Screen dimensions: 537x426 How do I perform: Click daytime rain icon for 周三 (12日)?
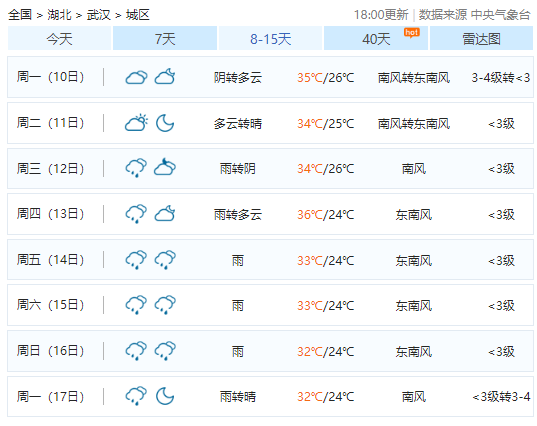(136, 168)
